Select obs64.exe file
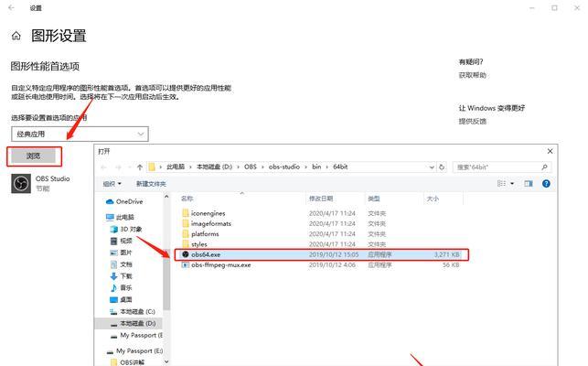This screenshot has width=588, height=366. click(321, 254)
